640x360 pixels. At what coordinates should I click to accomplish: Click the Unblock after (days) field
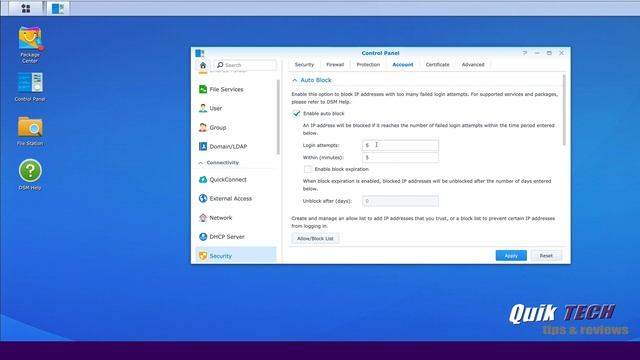point(400,201)
